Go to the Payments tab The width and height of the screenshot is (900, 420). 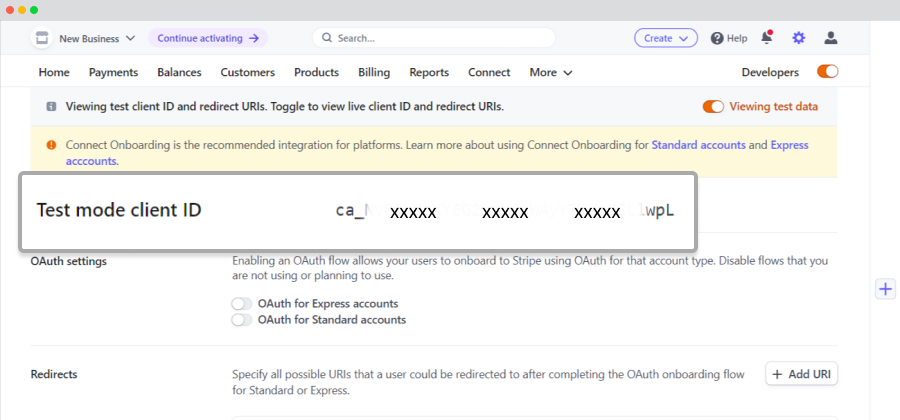[x=114, y=72]
